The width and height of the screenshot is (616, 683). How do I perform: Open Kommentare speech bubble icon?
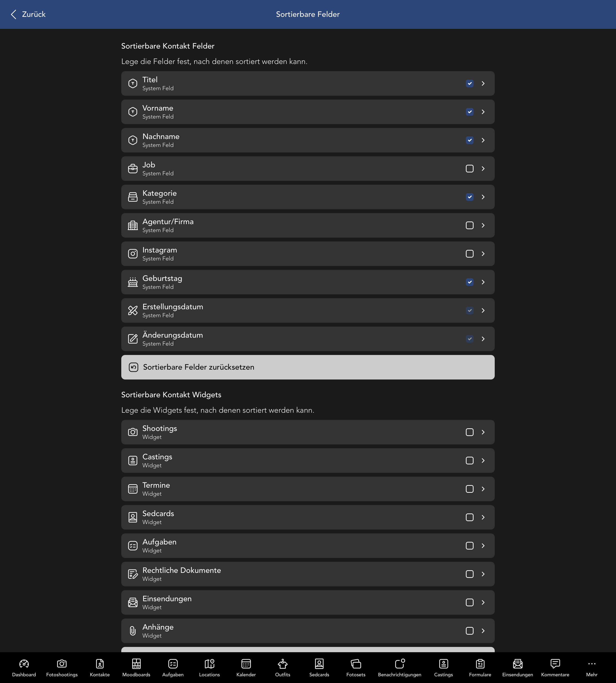tap(555, 664)
